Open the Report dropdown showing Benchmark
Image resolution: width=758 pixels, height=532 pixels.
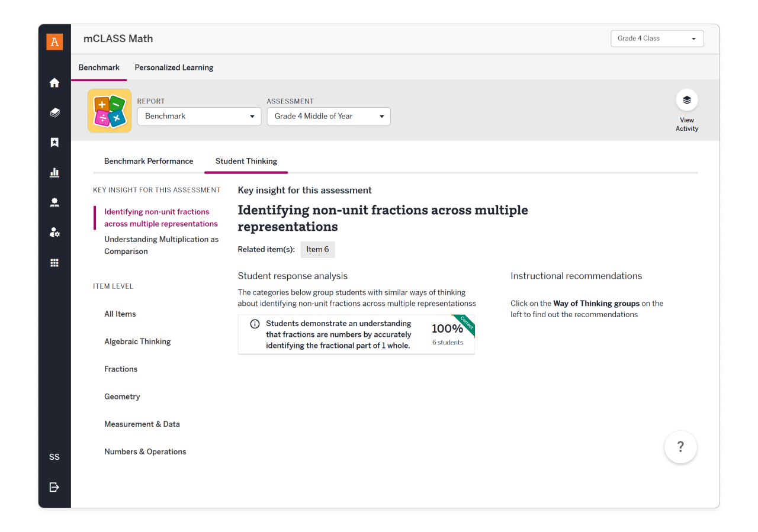[199, 116]
